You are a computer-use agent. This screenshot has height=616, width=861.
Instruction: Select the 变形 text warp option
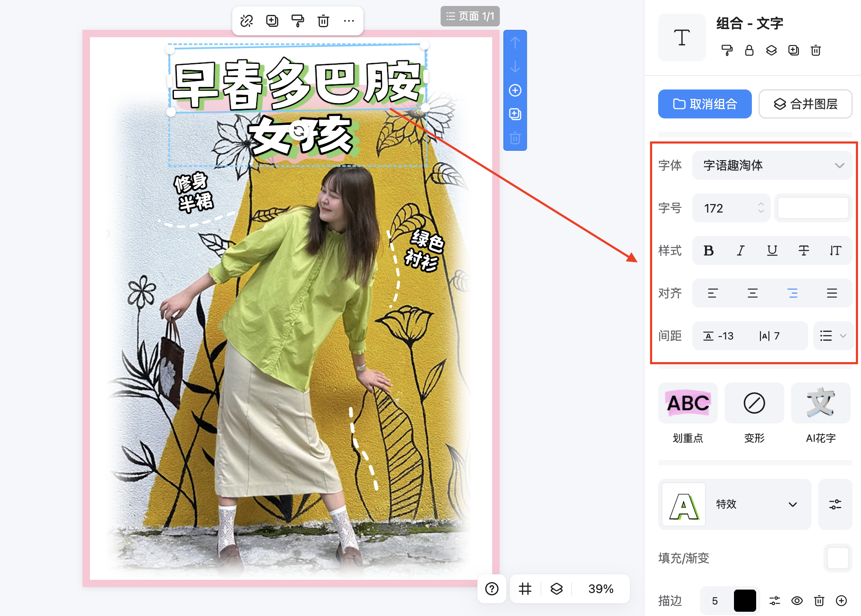click(754, 403)
